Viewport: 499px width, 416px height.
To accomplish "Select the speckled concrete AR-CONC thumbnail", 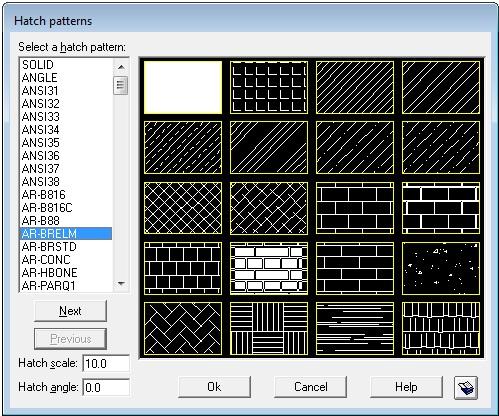I will (x=441, y=268).
